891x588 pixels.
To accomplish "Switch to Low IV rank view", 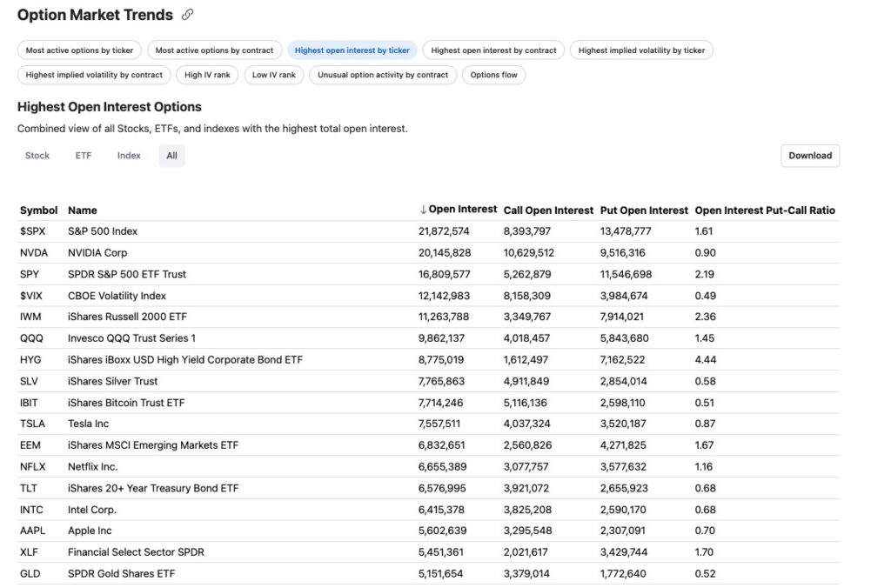I will (x=273, y=75).
